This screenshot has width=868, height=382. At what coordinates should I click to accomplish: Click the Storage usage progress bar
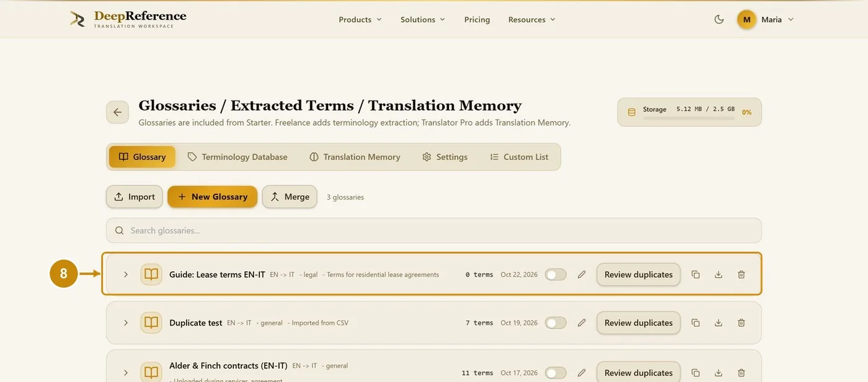tap(688, 117)
